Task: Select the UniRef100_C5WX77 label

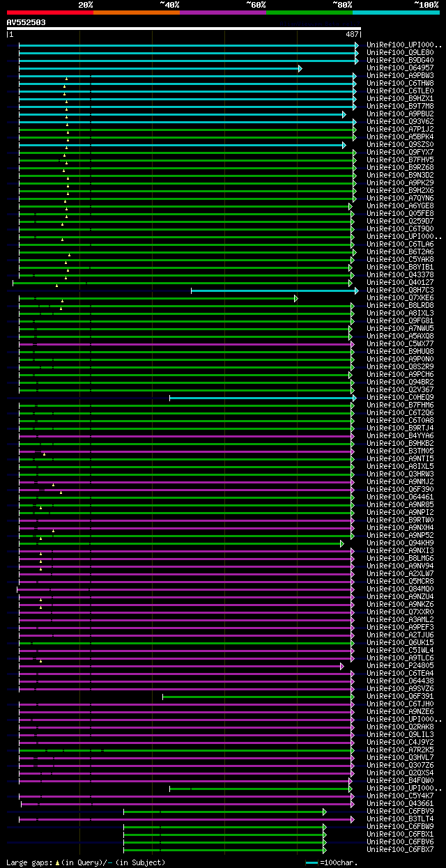Action: [x=400, y=343]
